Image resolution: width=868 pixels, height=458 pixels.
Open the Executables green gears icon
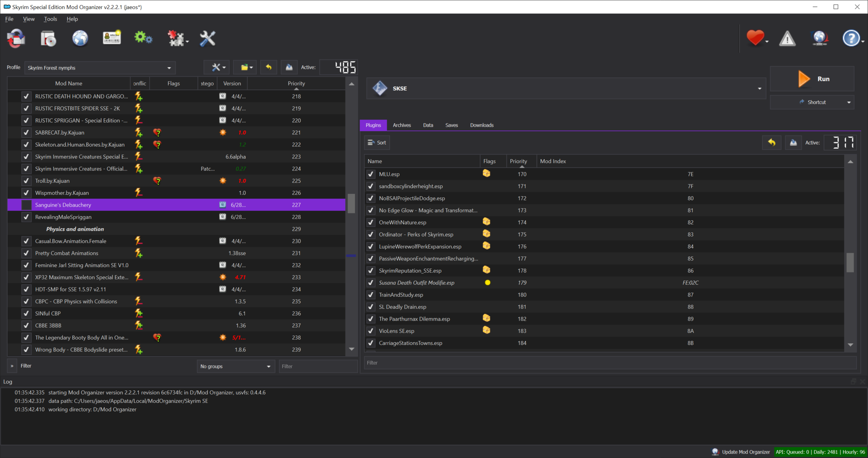point(143,38)
